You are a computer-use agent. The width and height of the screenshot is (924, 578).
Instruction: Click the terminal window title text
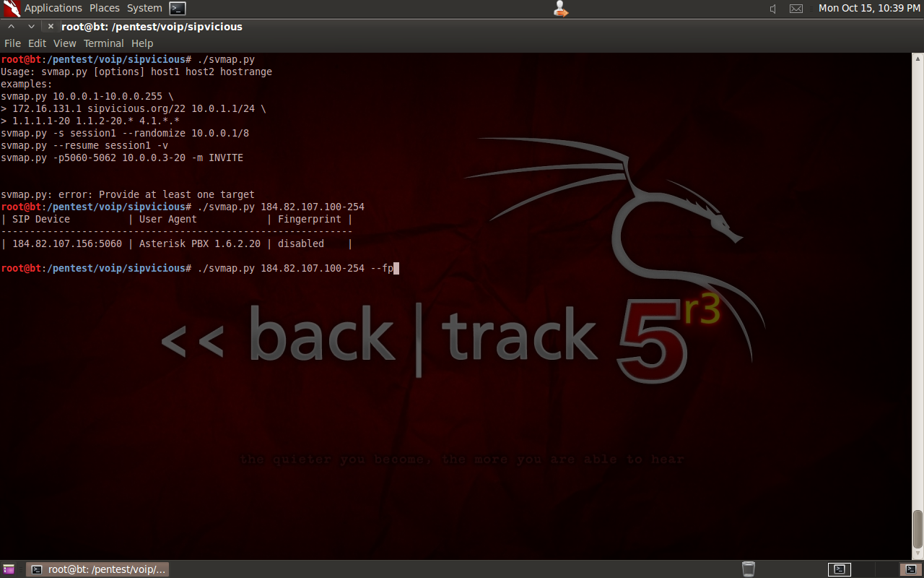pyautogui.click(x=152, y=27)
